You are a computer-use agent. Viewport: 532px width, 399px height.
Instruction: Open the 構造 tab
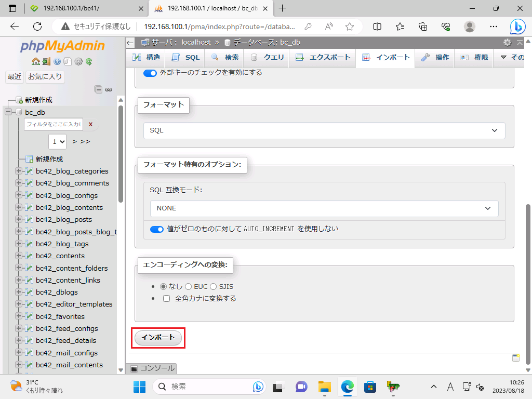click(147, 58)
